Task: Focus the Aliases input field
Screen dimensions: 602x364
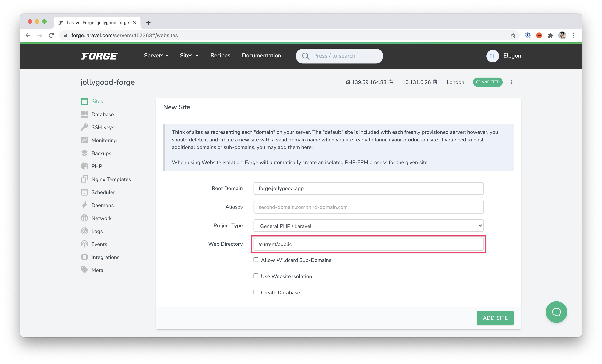Action: tap(368, 207)
